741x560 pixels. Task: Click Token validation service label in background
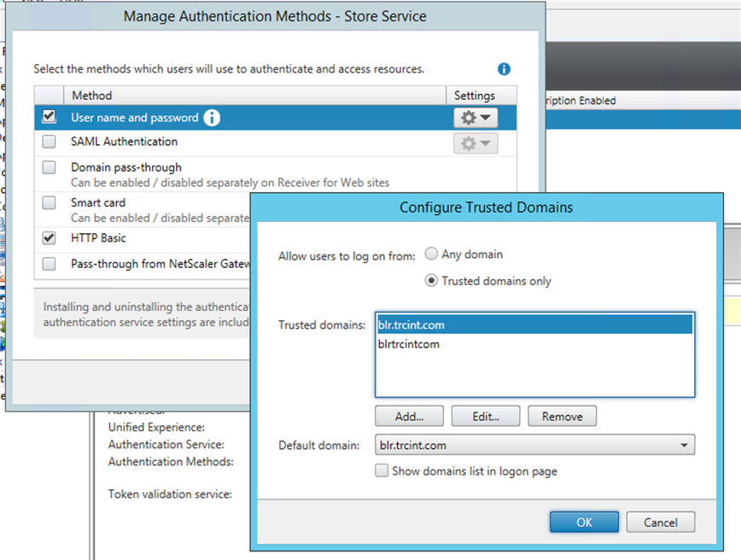click(170, 493)
